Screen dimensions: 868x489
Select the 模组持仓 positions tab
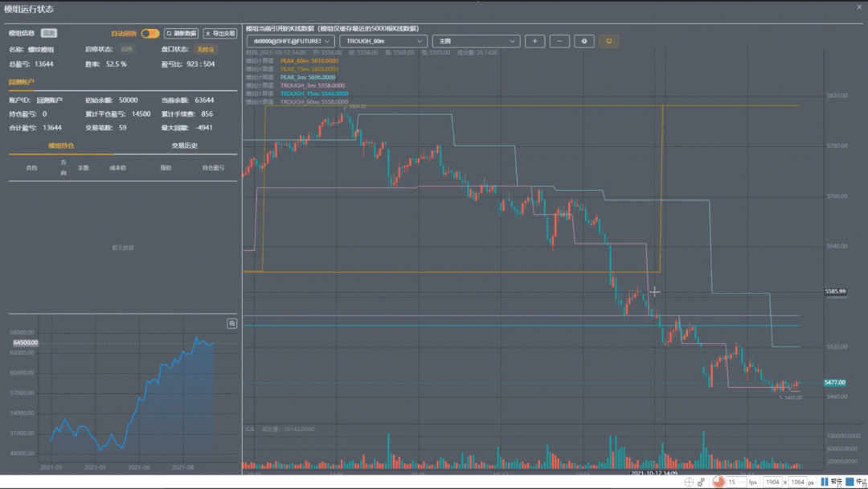(61, 146)
